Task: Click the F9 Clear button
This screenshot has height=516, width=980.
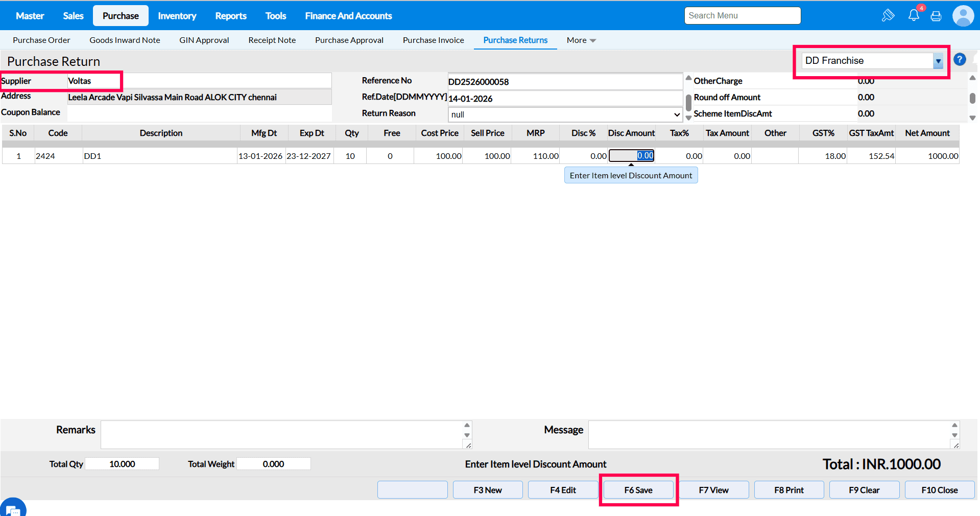Action: [x=864, y=490]
